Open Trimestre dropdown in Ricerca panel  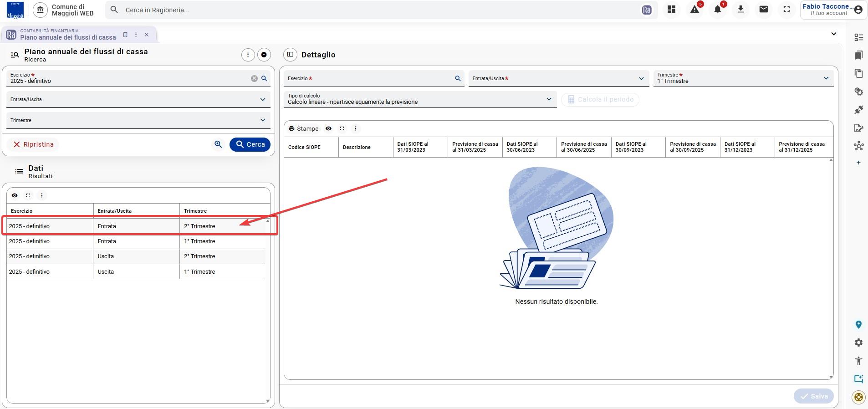[138, 120]
